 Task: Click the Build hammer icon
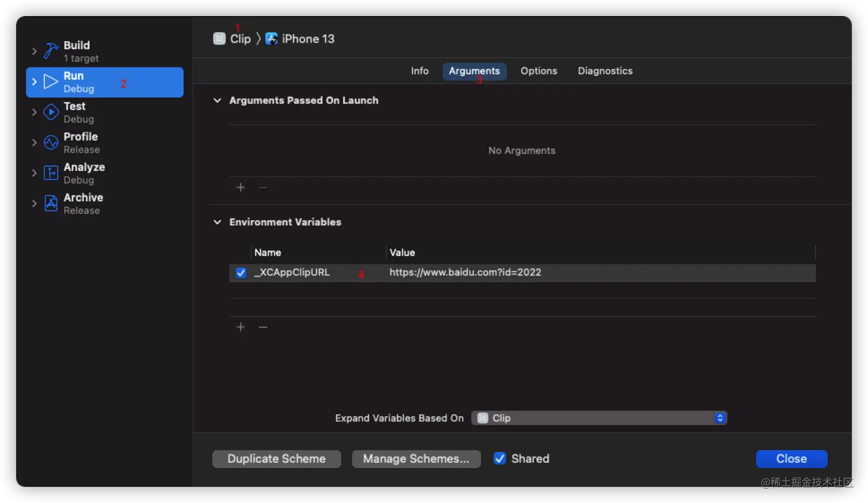pyautogui.click(x=51, y=51)
